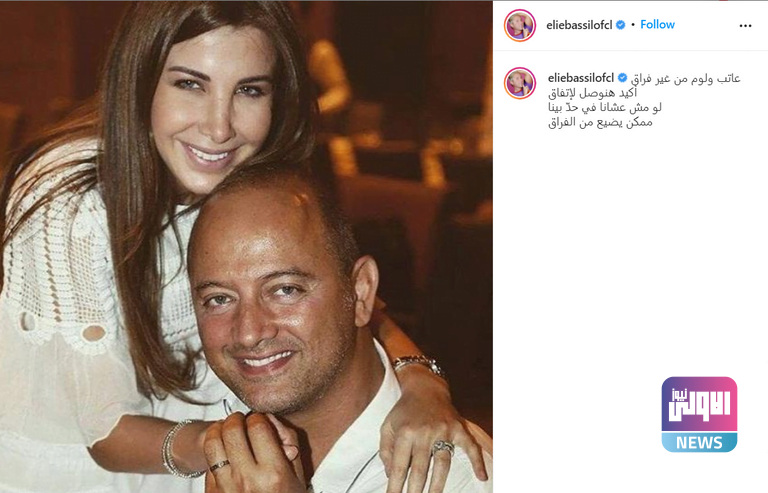Select the caption line 'أكيد هنوصل لإتفاق'
The height and width of the screenshot is (493, 768).
tap(593, 93)
